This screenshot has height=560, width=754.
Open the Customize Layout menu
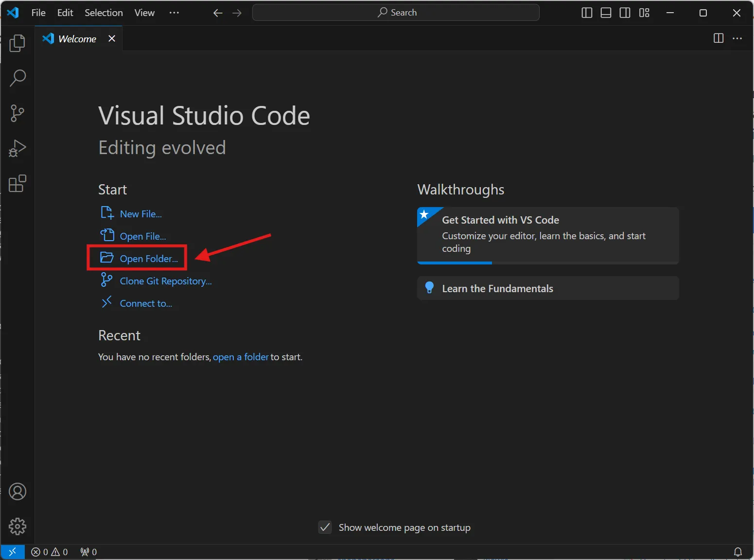644,13
